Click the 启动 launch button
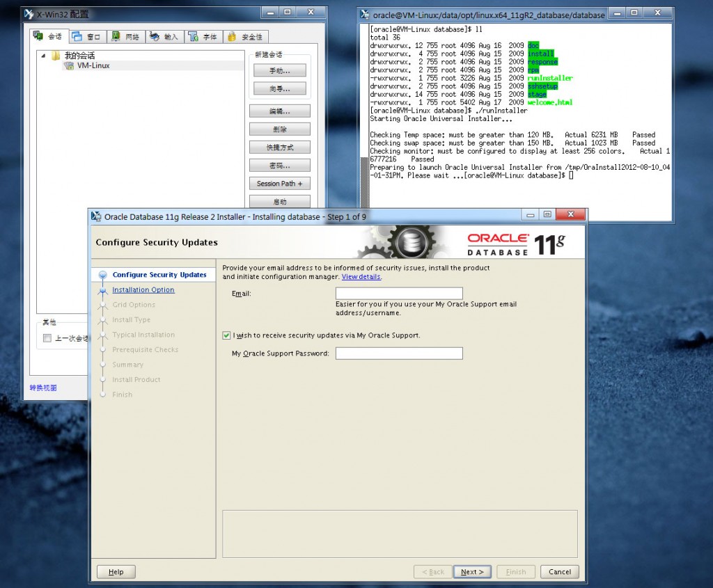 pyautogui.click(x=280, y=202)
